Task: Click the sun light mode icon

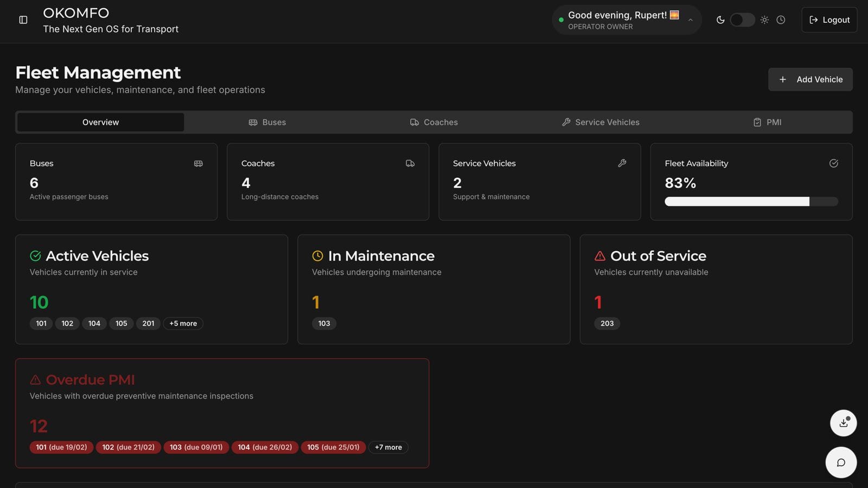Action: coord(764,20)
